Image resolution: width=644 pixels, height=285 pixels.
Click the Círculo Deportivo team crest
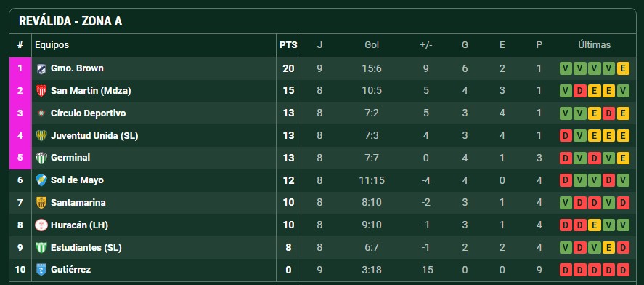click(41, 113)
